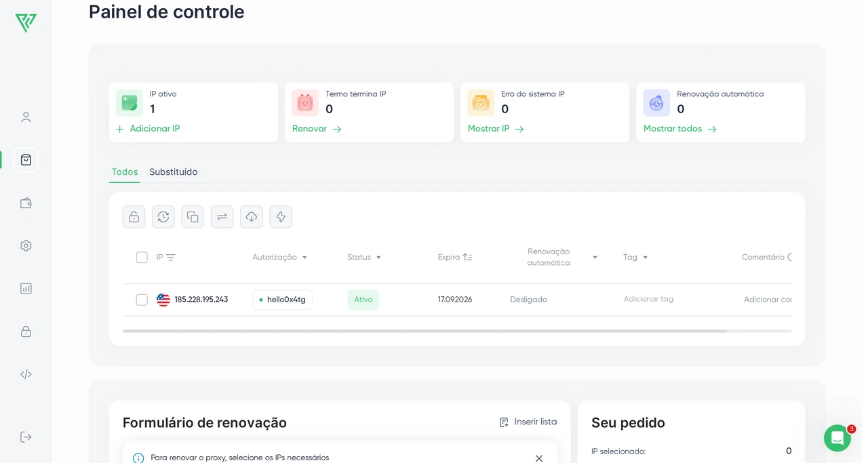This screenshot has width=868, height=463.
Task: Open the chat support bubble
Action: pos(837,438)
